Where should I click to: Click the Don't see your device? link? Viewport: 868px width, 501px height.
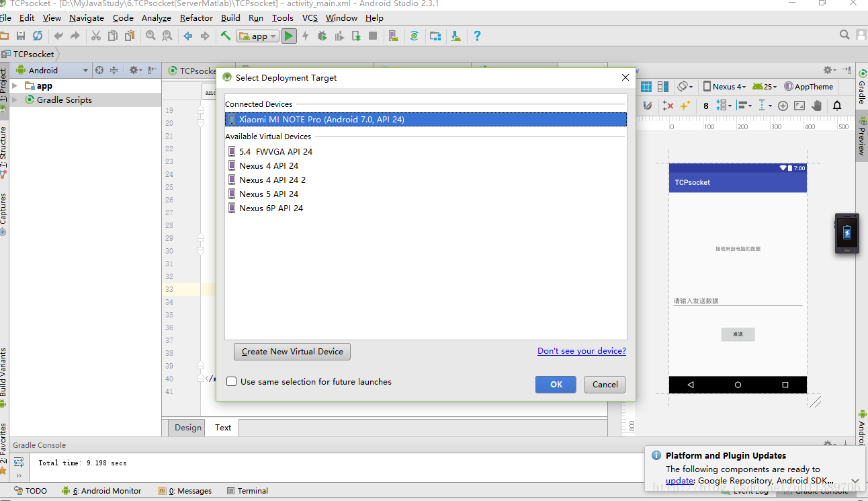[582, 351]
